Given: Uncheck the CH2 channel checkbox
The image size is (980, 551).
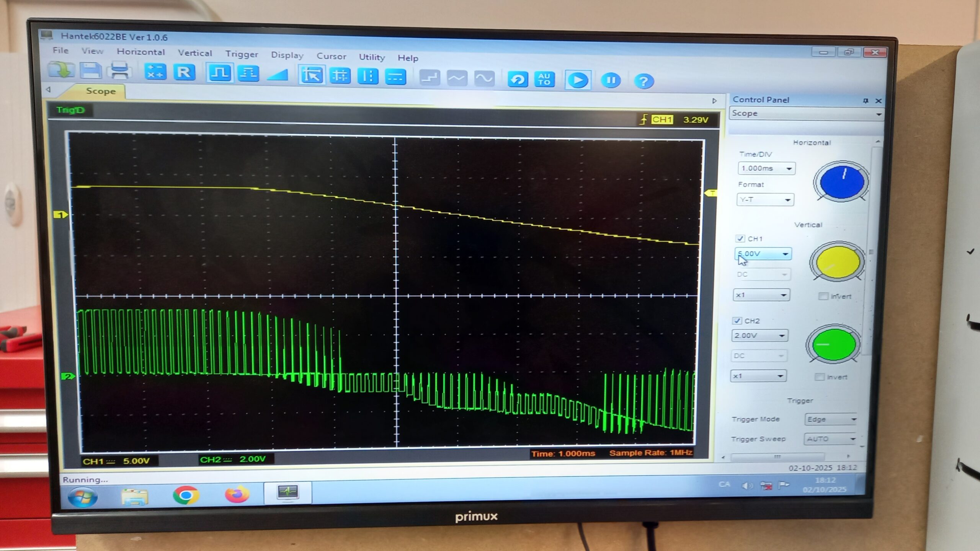Looking at the screenshot, I should click(737, 321).
